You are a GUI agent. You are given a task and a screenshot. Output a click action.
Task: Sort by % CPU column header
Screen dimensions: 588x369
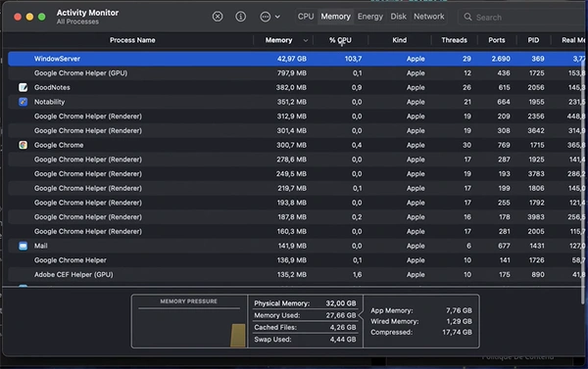340,40
